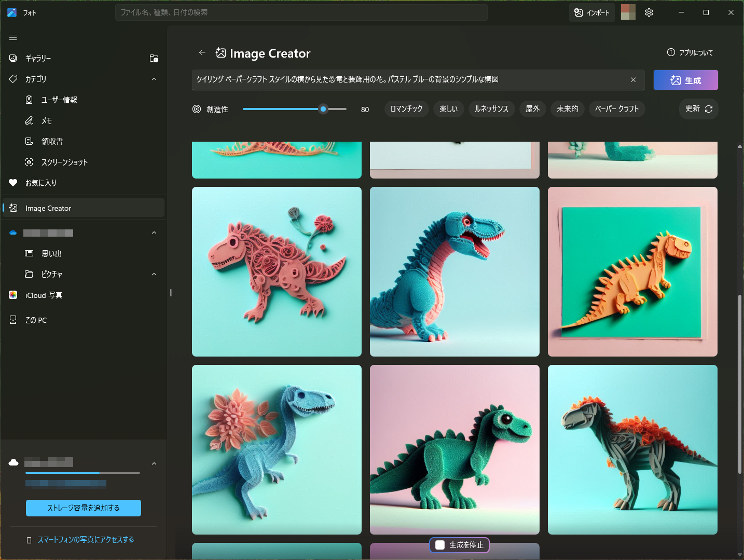Image resolution: width=744 pixels, height=560 pixels.
Task: Open the blue dinosaur with pink flower image
Action: point(277,449)
